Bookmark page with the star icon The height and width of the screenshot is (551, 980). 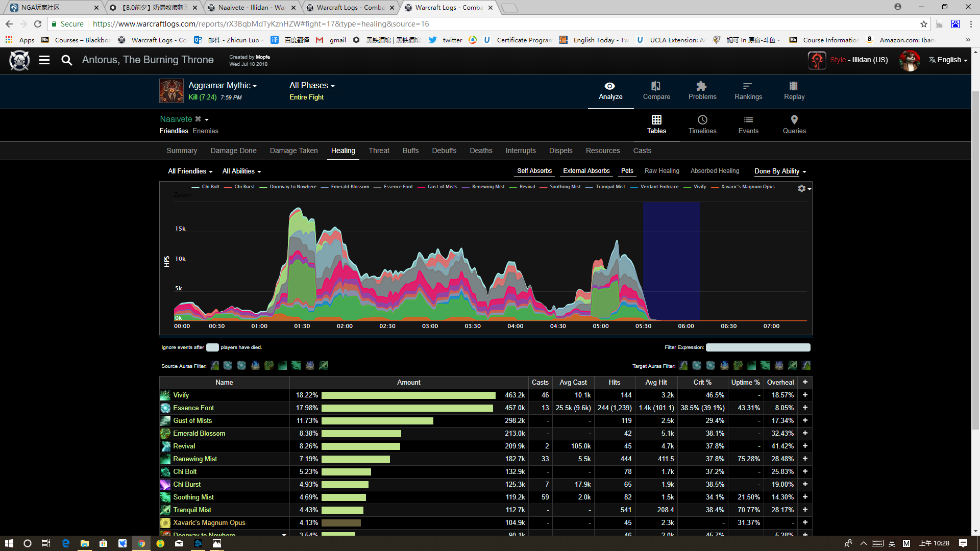pyautogui.click(x=924, y=24)
